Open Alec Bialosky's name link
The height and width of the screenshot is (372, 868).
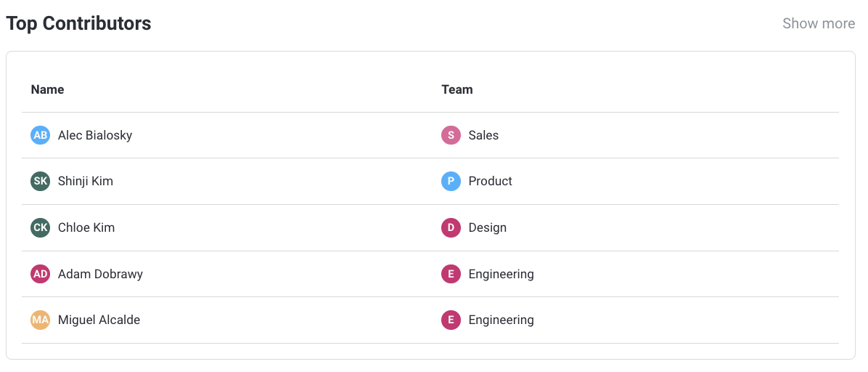click(x=95, y=135)
